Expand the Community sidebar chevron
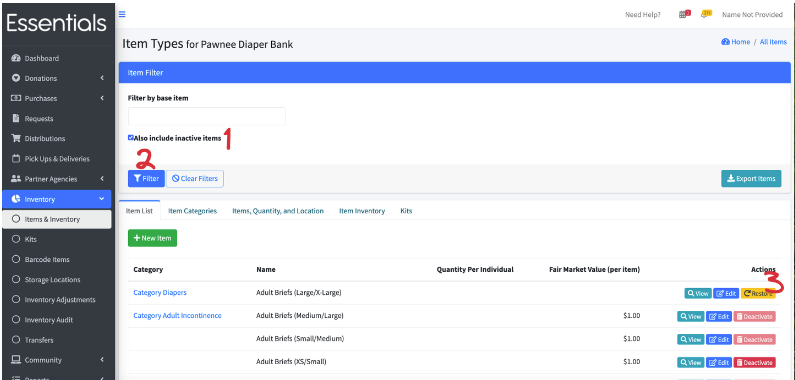 point(102,360)
